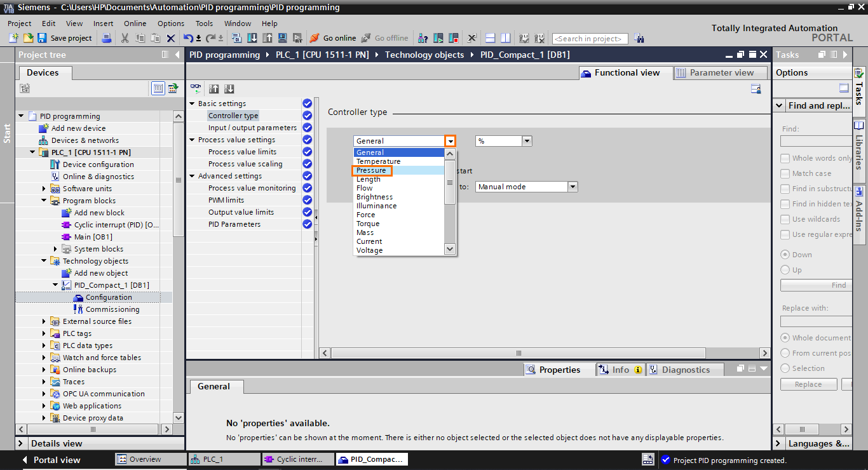Select Process value limits in settings navigation

242,152
